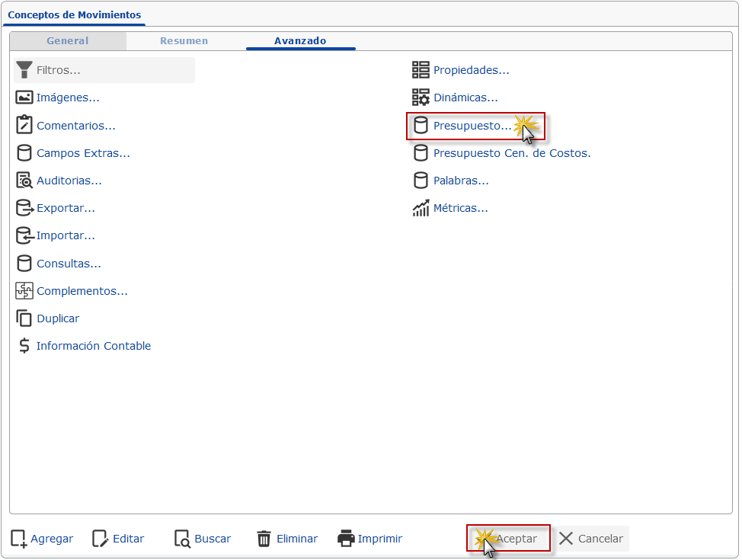Click the Propiedades grid icon
The width and height of the screenshot is (742, 560).
[x=421, y=70]
